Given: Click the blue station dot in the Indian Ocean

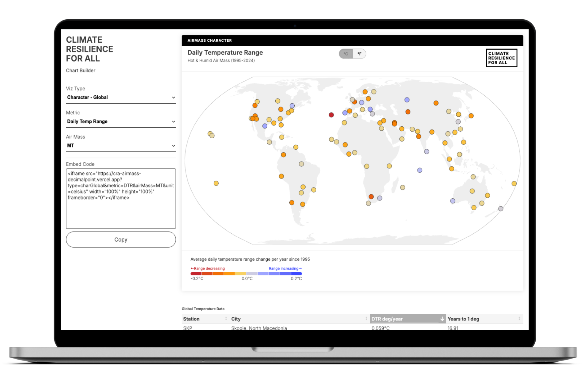Looking at the screenshot, I should point(420,170).
